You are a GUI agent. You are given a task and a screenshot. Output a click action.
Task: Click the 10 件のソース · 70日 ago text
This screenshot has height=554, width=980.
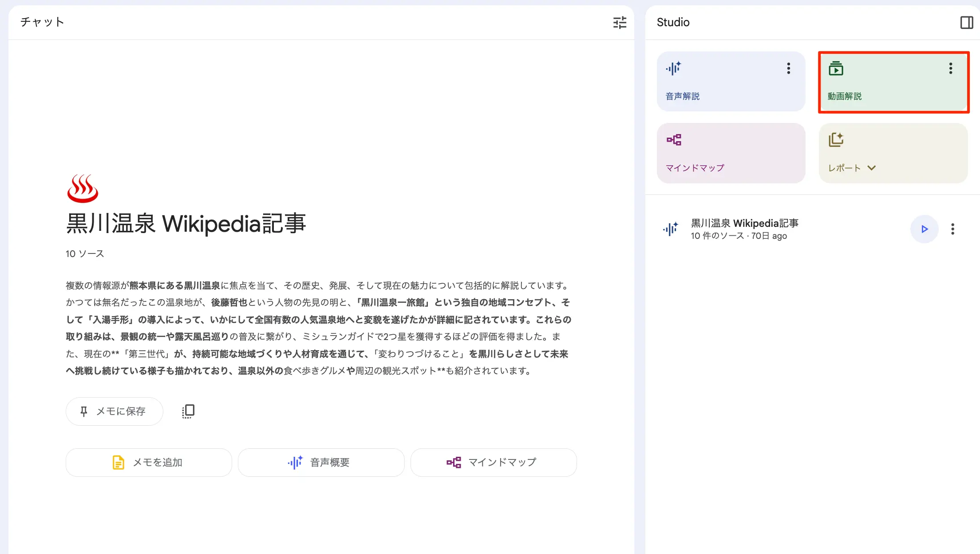[x=739, y=236]
